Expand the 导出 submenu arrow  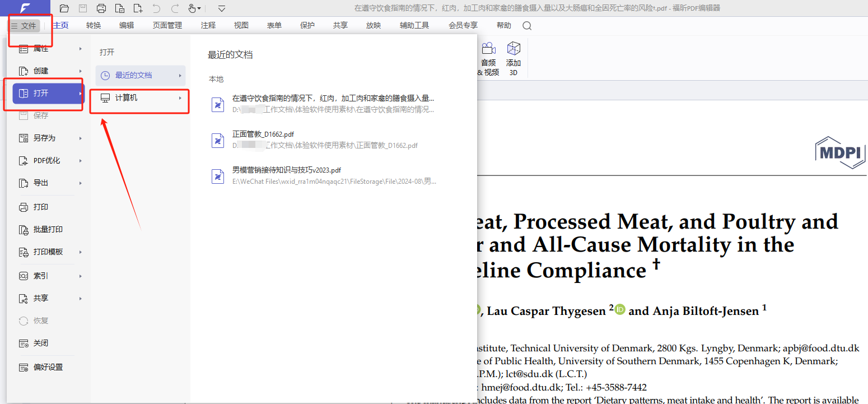coord(81,183)
